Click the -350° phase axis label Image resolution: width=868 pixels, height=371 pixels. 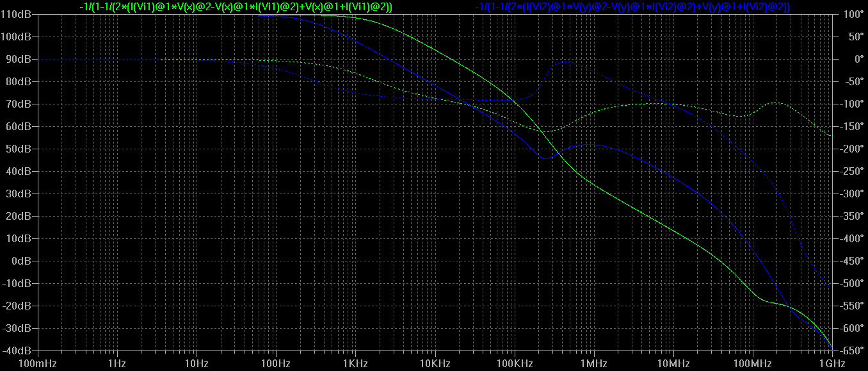point(851,216)
